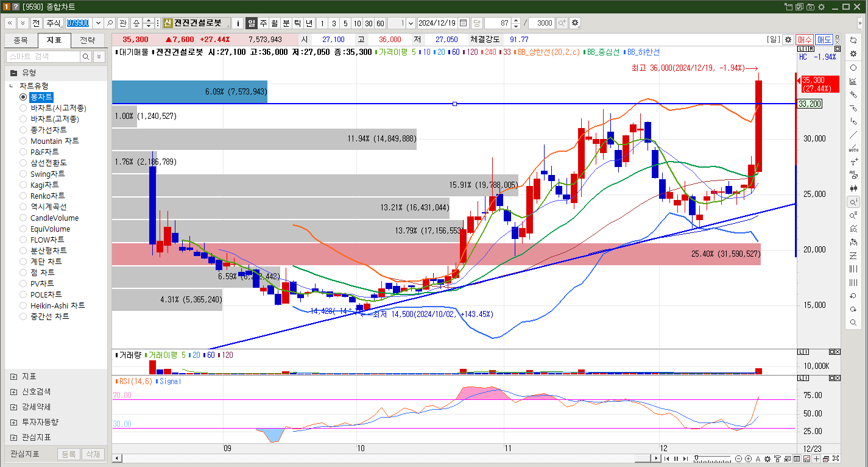Select the circle drawing tool
Viewport: 868px width, 467px height.
pyautogui.click(x=853, y=68)
